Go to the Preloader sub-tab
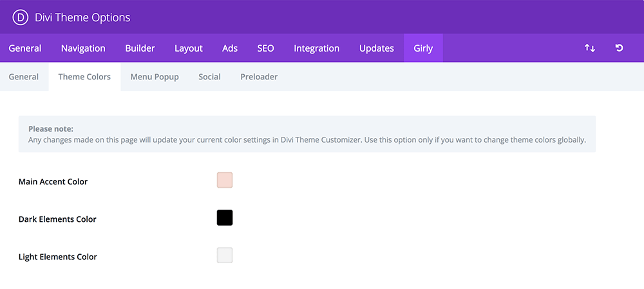644x289 pixels. tap(259, 77)
